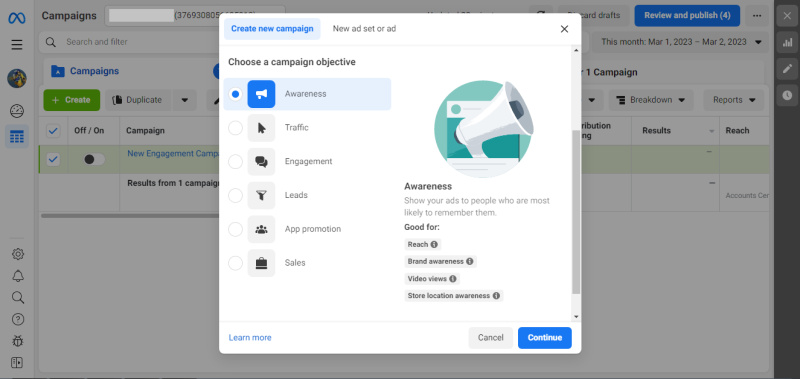800x379 pixels.
Task: Open the three-dots more options button
Action: point(757,16)
